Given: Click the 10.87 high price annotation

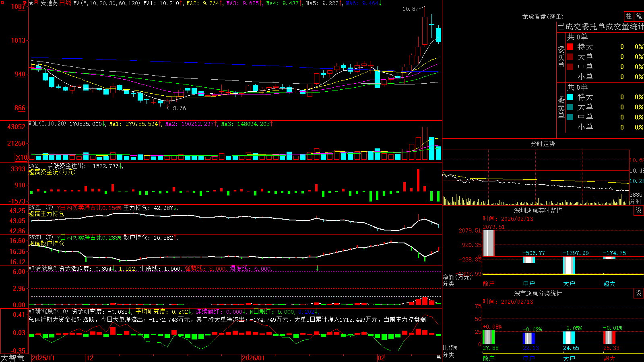Looking at the screenshot, I should pyautogui.click(x=411, y=9).
